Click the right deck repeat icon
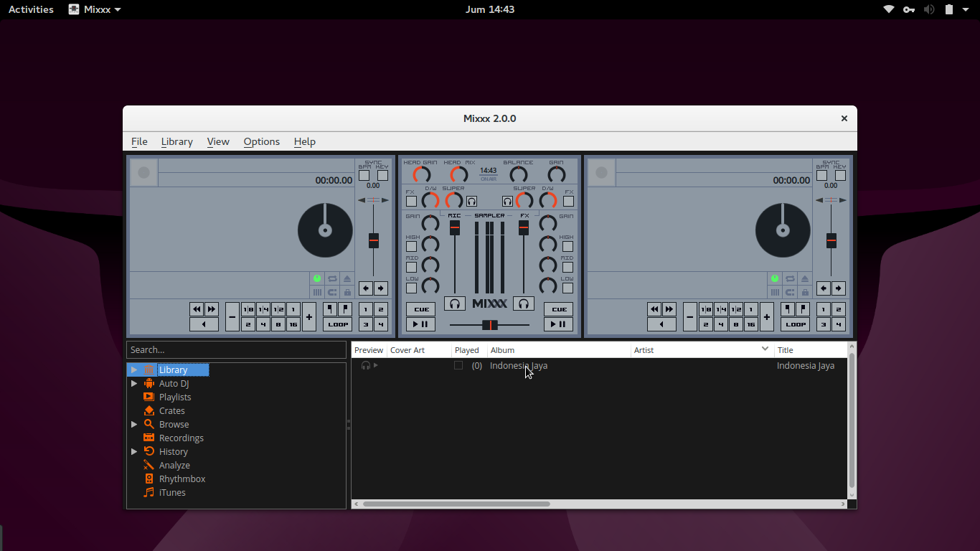 (x=790, y=278)
